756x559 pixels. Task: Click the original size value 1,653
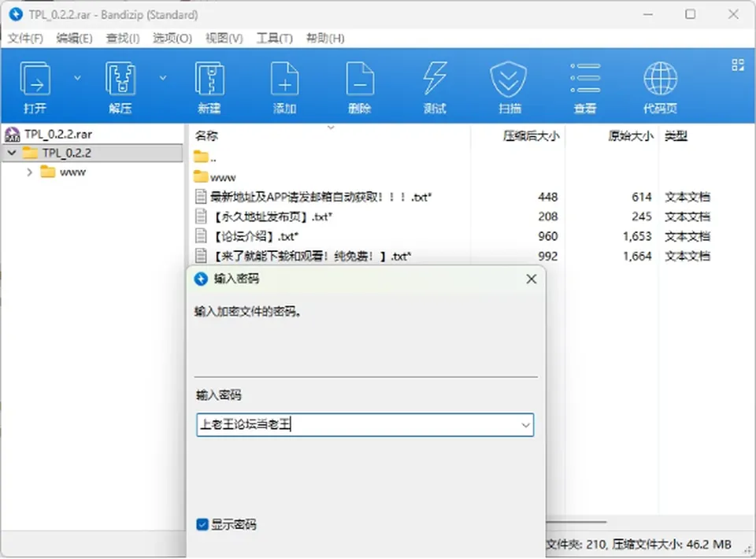pos(637,236)
